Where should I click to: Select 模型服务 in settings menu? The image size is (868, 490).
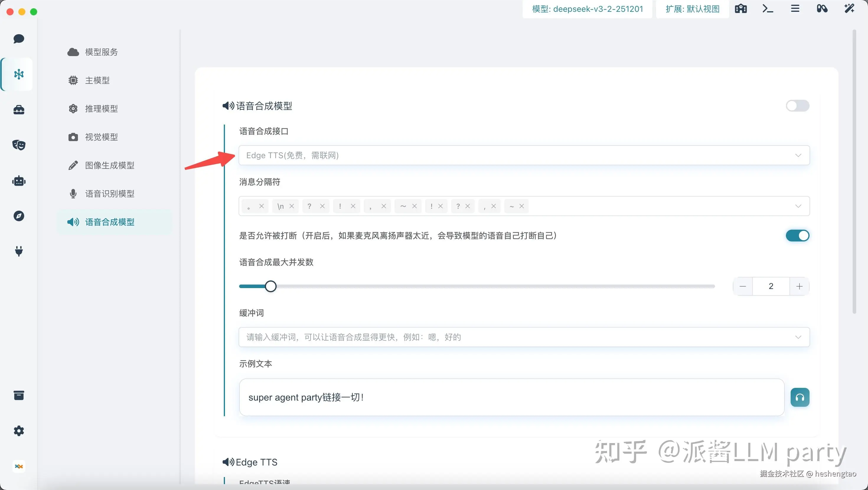click(101, 52)
